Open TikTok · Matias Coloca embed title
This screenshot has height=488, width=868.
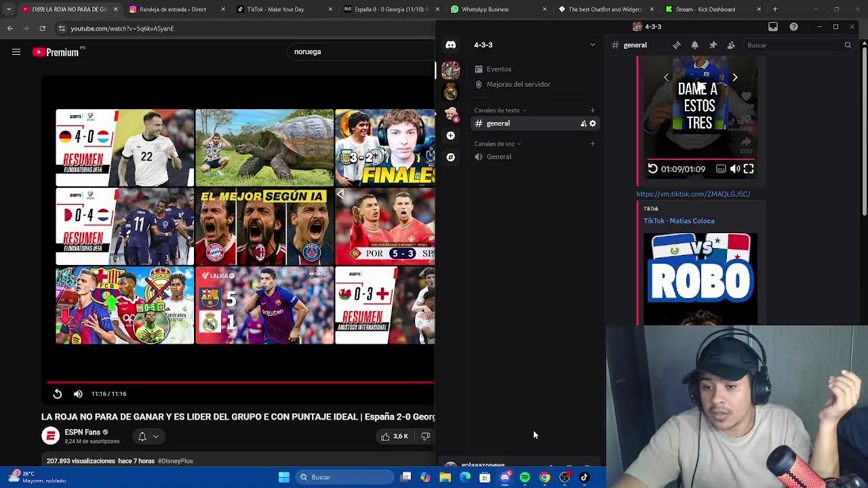679,221
